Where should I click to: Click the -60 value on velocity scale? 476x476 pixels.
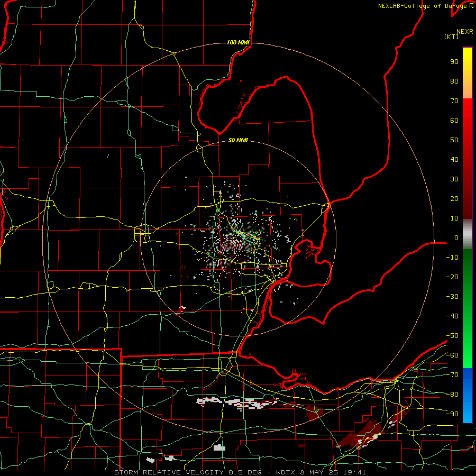(x=452, y=355)
